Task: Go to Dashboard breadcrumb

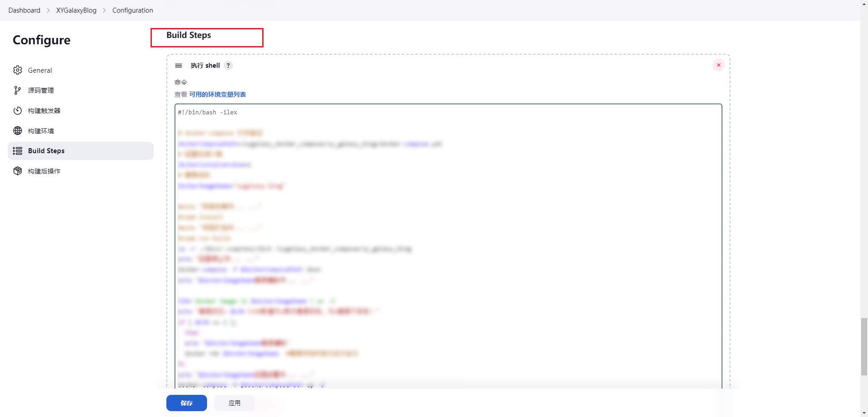Action: tap(24, 10)
